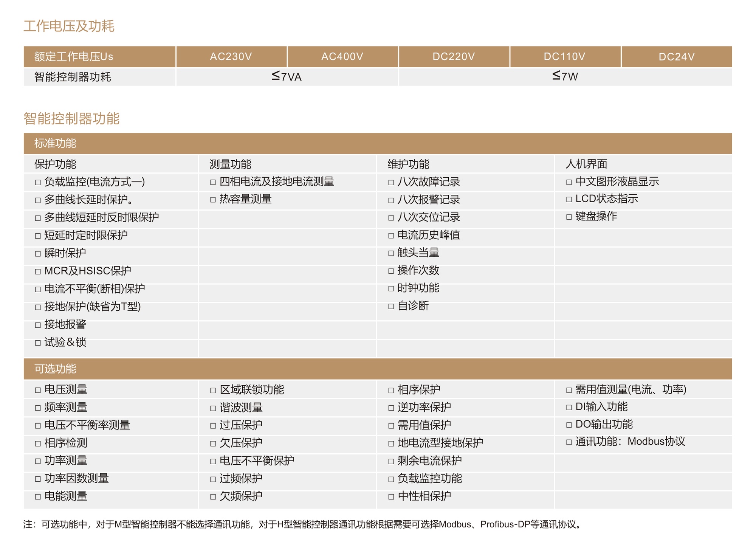Check the 剩余电流保护 box

(x=391, y=461)
